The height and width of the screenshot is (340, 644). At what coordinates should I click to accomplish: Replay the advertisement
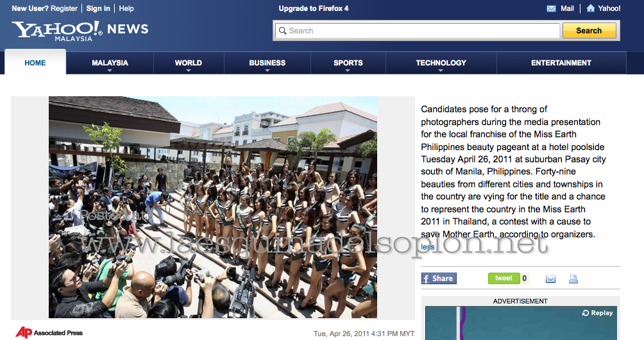pos(597,313)
